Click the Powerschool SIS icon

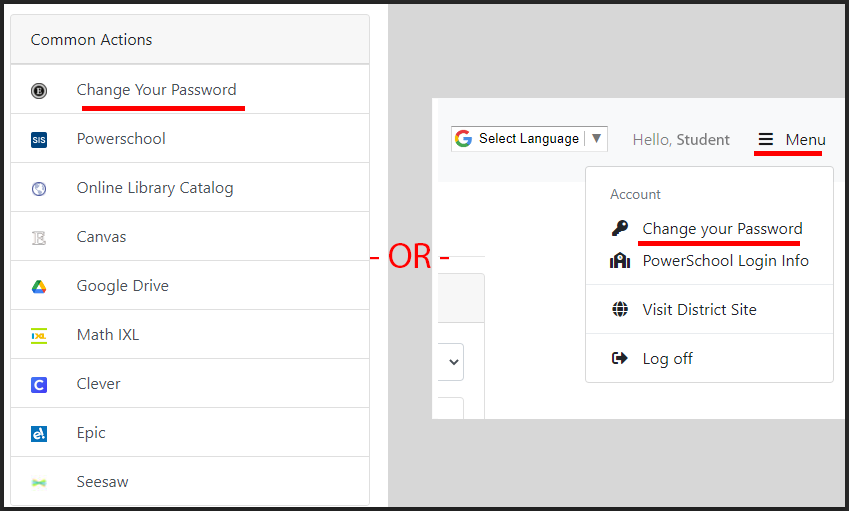39,140
